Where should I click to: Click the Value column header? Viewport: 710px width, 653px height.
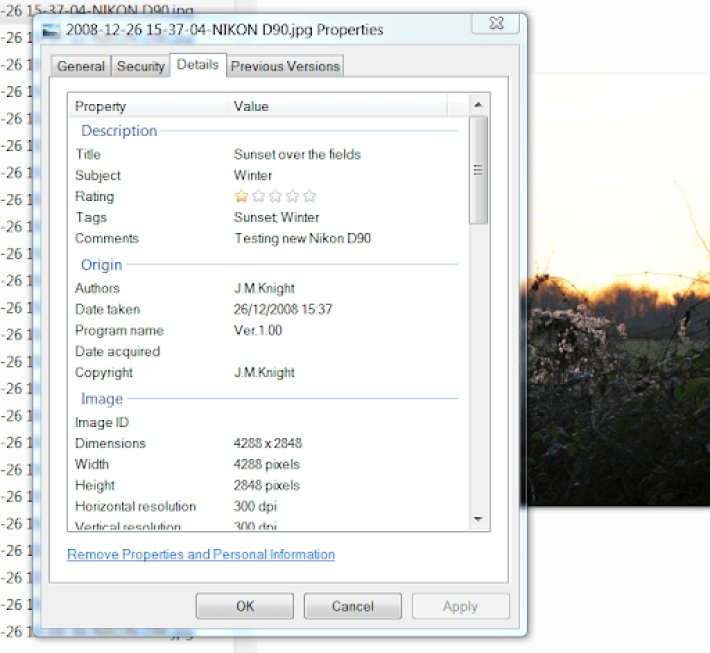(x=338, y=106)
